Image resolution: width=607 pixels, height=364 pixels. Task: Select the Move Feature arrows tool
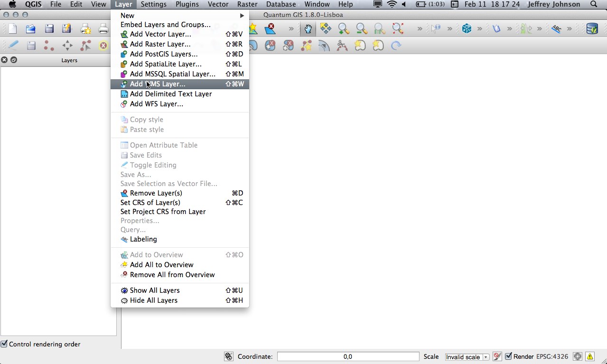click(67, 46)
